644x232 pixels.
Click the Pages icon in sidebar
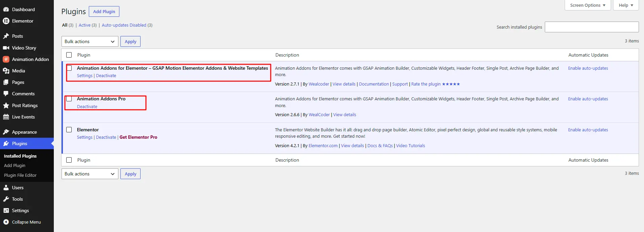coord(6,82)
